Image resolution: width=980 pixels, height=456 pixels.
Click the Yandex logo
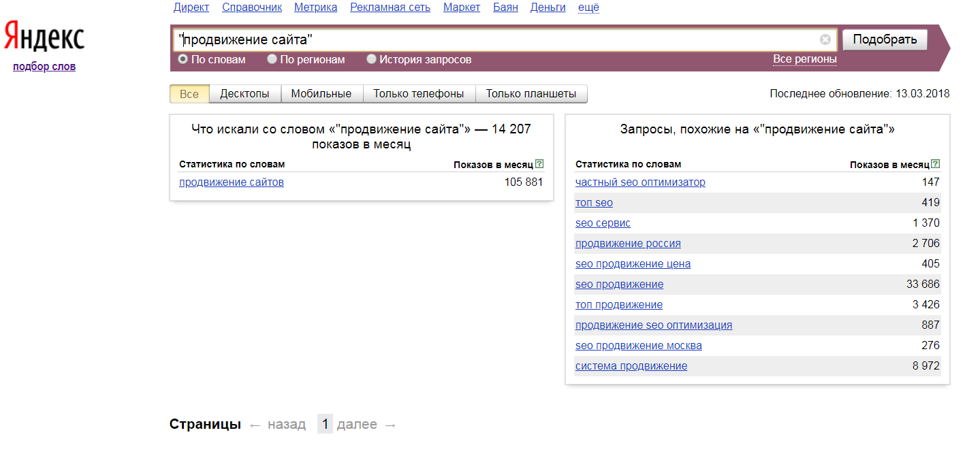click(44, 37)
